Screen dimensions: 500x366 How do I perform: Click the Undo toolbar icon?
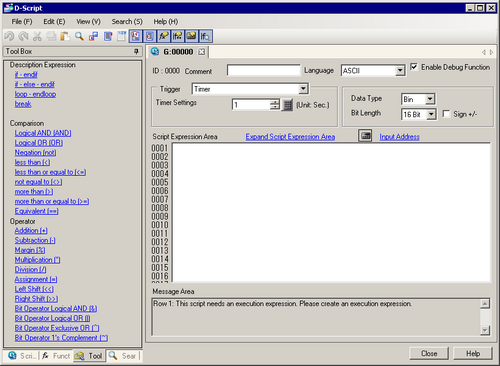(x=9, y=36)
